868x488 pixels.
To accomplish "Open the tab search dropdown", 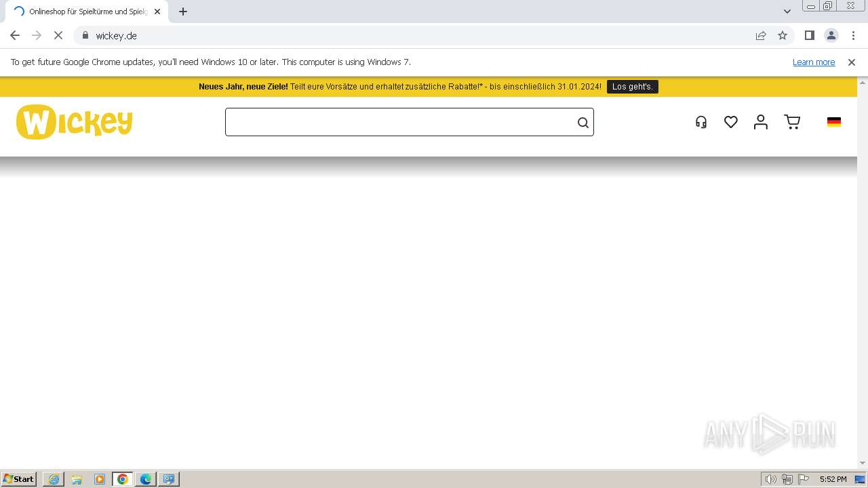I will pos(787,12).
